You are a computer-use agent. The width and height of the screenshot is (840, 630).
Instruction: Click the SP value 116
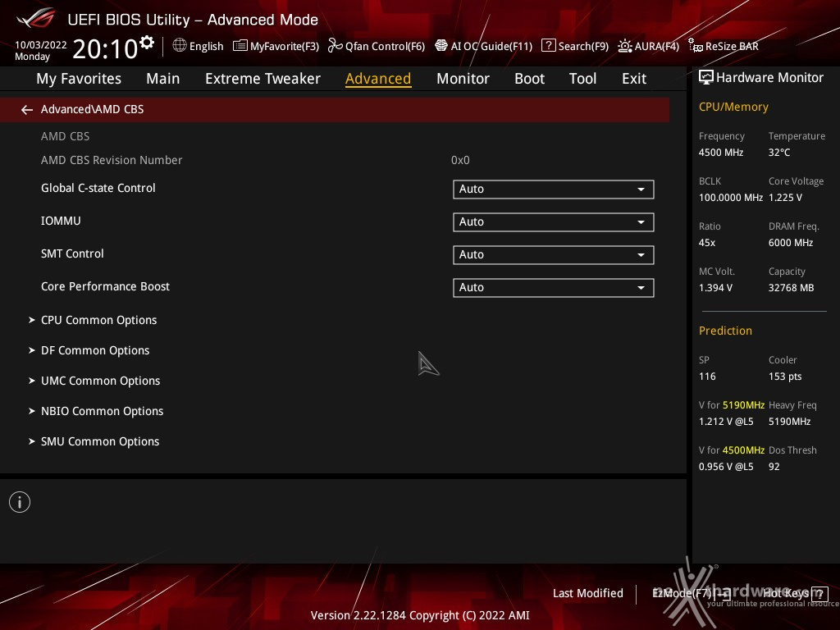pyautogui.click(x=706, y=377)
